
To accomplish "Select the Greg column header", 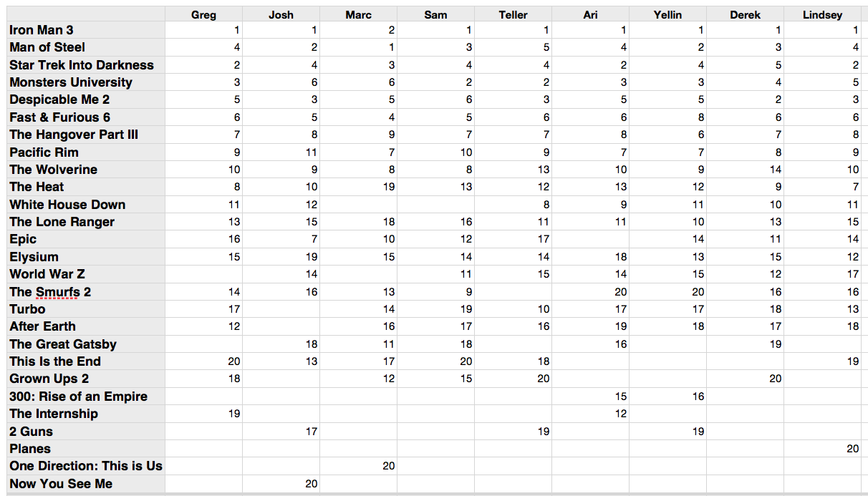I will click(x=203, y=14).
